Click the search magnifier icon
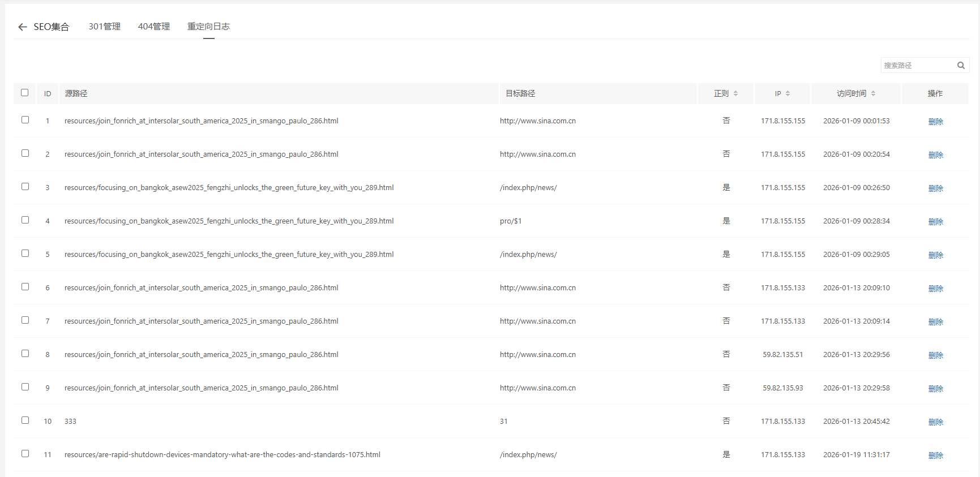The image size is (980, 477). pyautogui.click(x=961, y=66)
